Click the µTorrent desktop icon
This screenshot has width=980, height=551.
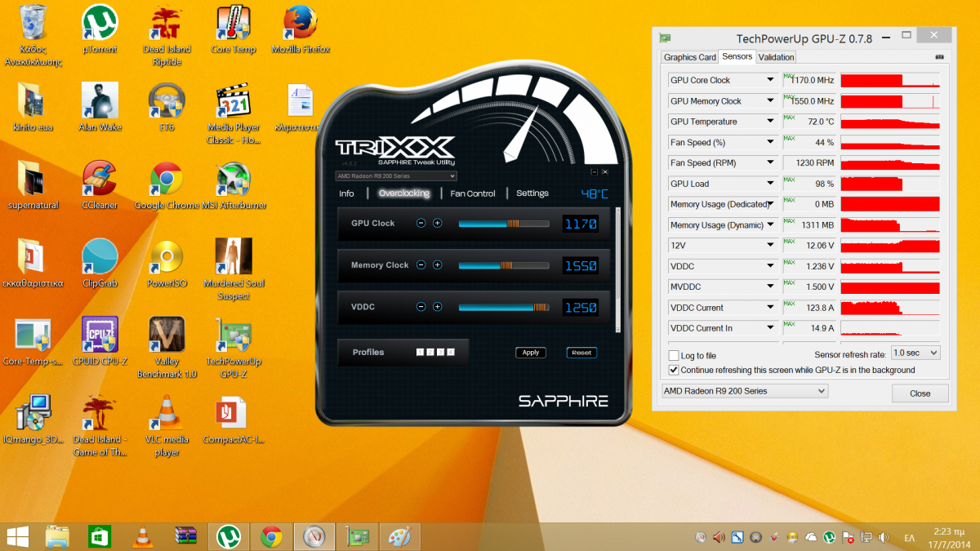pos(100,31)
